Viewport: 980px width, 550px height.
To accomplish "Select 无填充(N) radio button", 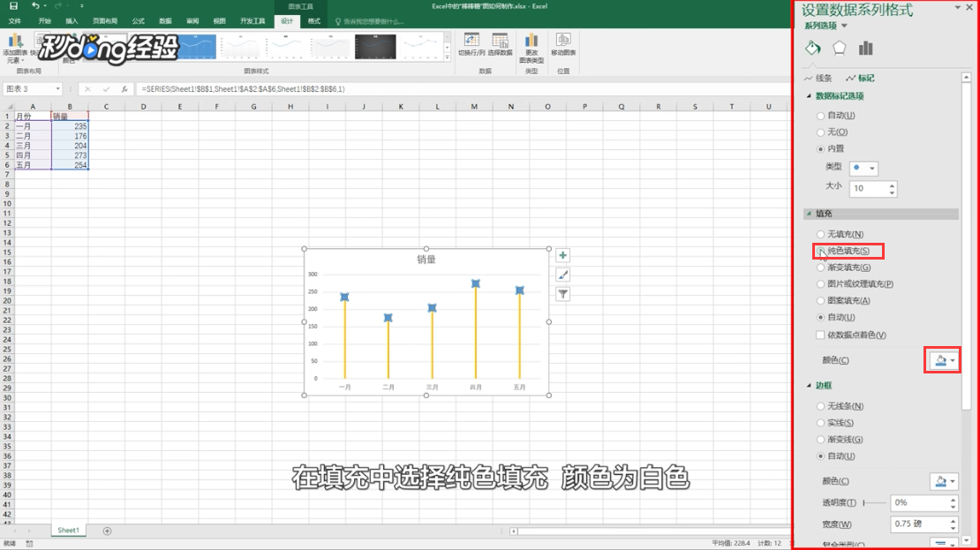I will coord(820,234).
